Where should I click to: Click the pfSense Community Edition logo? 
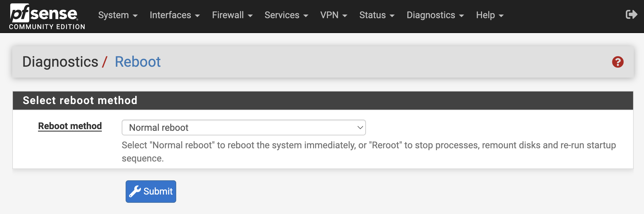pos(47,17)
